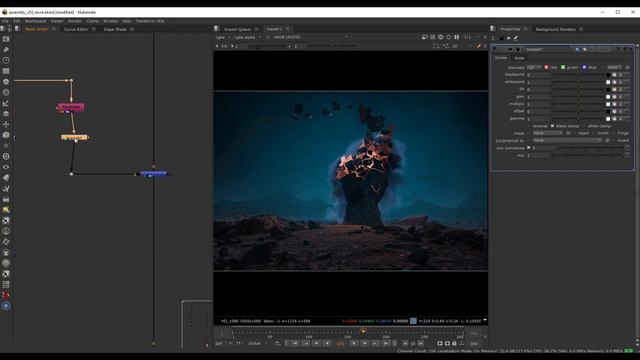Screen dimensions: 640x360
Task: Open the File menu
Action: [5, 21]
